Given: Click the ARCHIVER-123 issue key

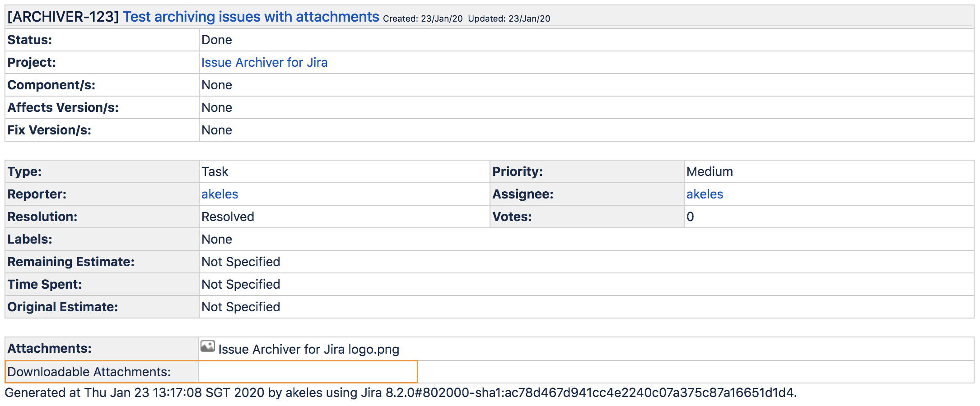Looking at the screenshot, I should [63, 17].
